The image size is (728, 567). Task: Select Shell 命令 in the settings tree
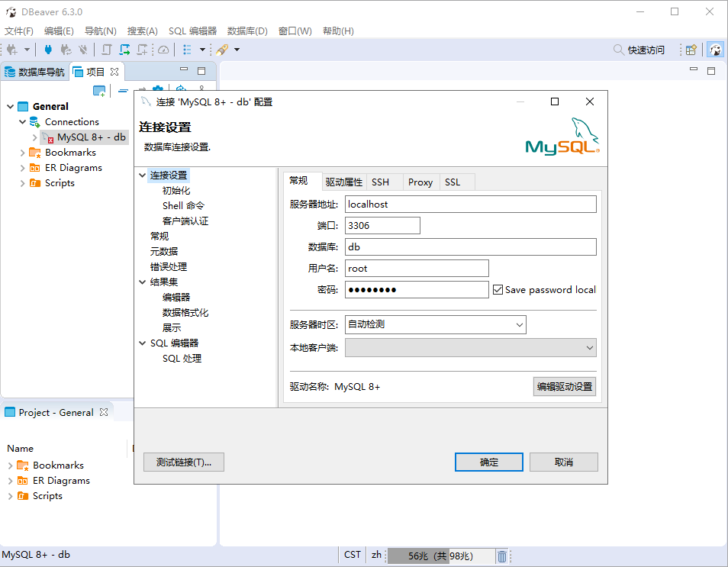[183, 206]
